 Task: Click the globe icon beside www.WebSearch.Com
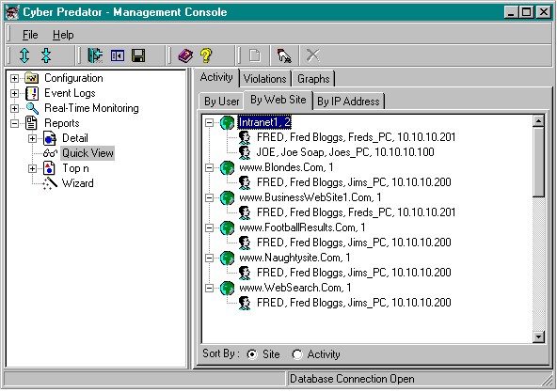click(x=227, y=288)
